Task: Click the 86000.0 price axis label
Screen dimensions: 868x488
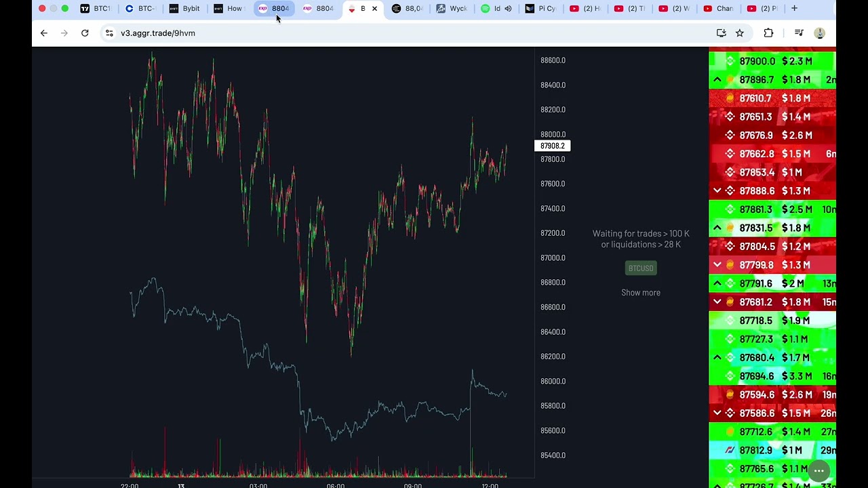Action: coord(553,382)
